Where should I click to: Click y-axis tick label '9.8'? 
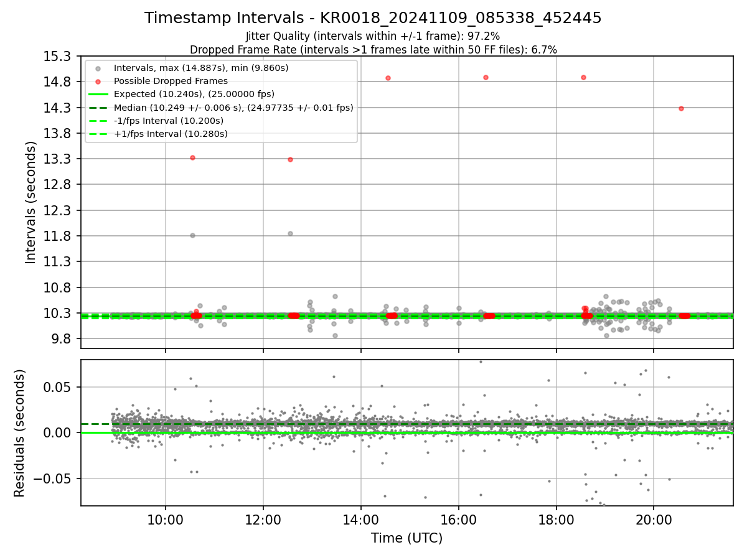point(62,339)
